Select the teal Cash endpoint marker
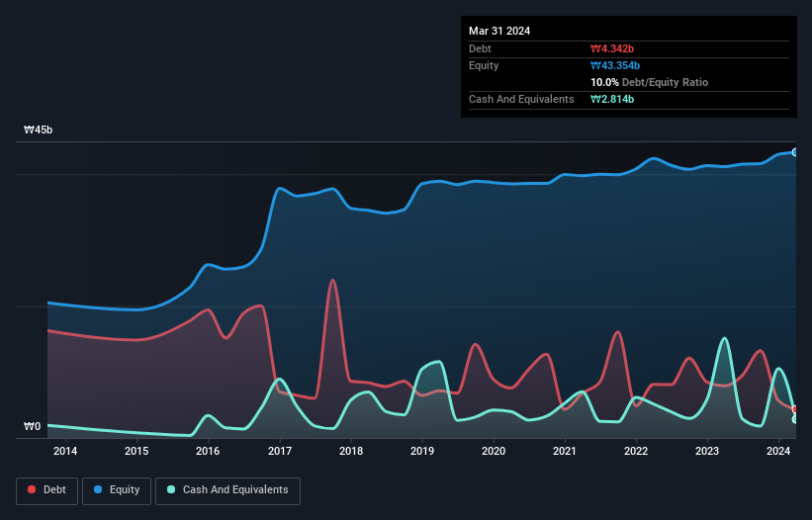Screen dimensions: 812x520 [795, 419]
